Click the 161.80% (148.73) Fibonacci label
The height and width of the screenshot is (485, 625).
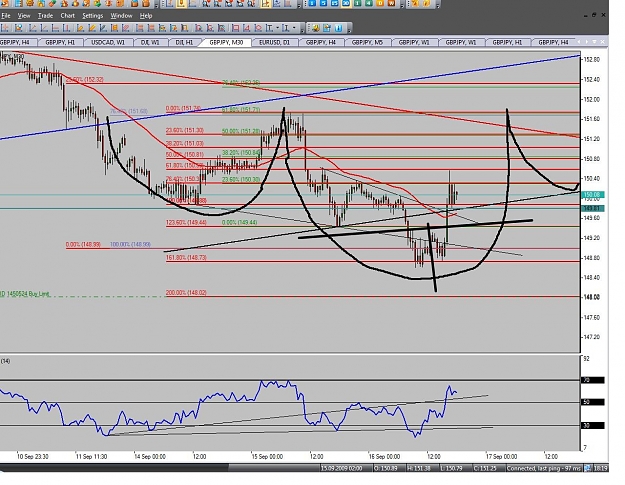click(186, 258)
